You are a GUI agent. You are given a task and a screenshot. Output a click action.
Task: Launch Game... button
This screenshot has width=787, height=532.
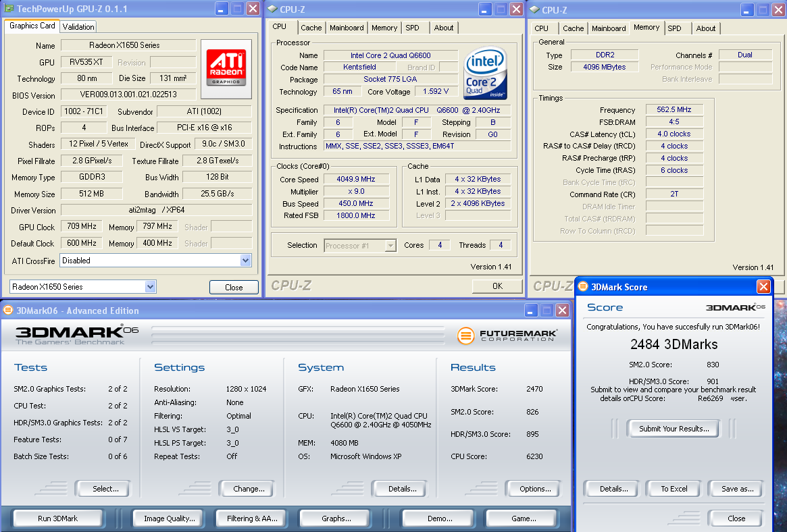(x=522, y=518)
